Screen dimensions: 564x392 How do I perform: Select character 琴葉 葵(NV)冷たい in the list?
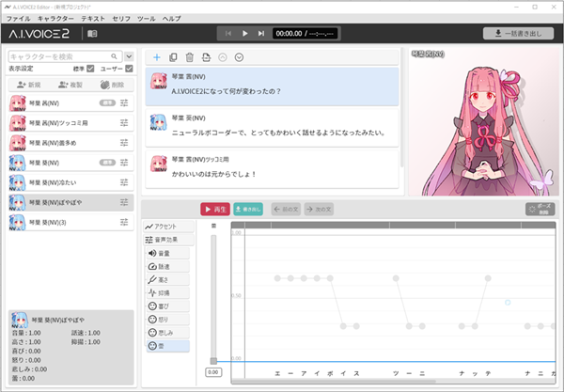click(x=71, y=182)
